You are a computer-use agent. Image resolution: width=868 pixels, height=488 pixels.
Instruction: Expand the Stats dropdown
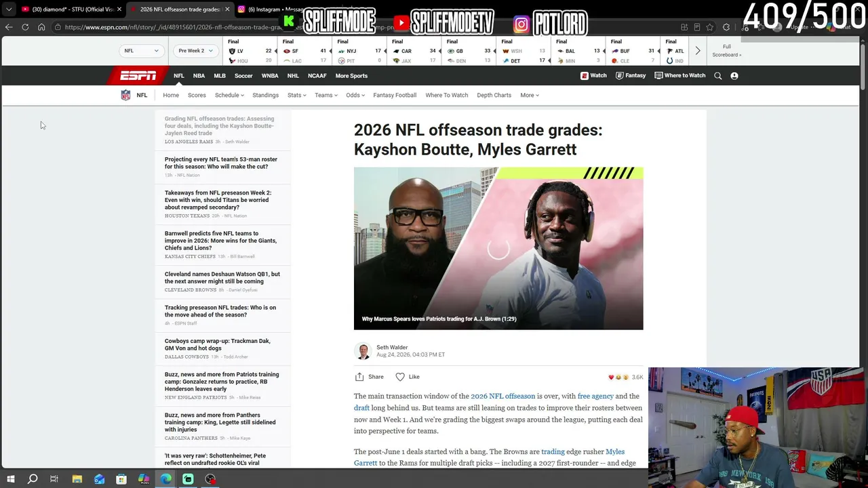[296, 95]
